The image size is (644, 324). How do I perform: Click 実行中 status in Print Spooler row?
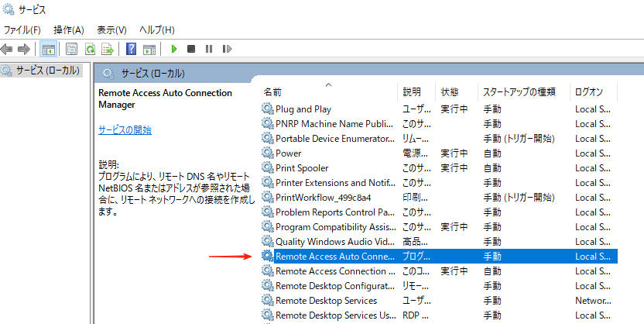454,168
